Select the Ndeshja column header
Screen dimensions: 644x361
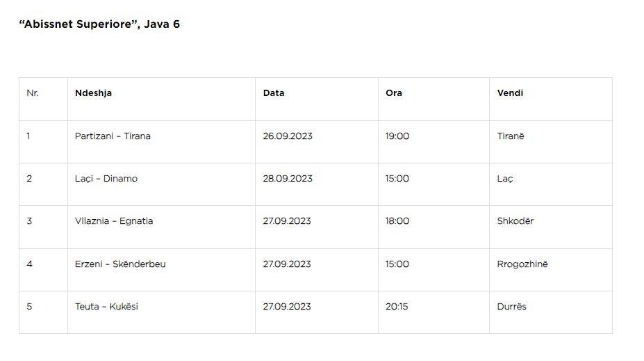pos(161,99)
